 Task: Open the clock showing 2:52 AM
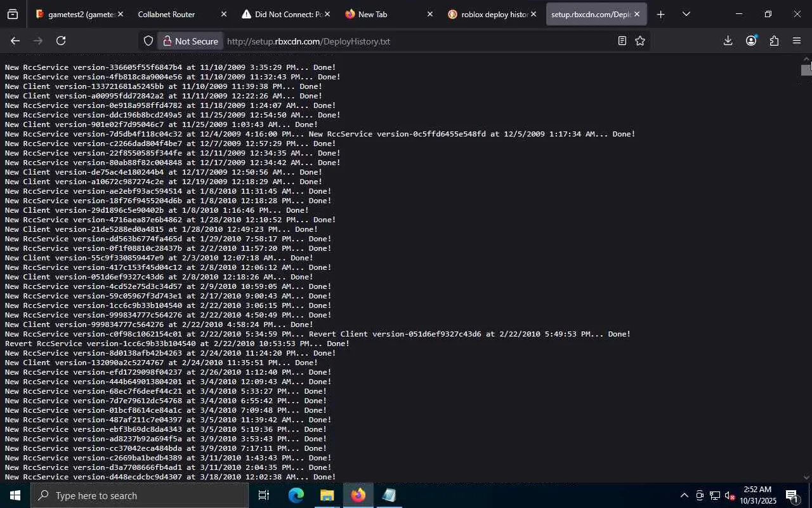757,495
